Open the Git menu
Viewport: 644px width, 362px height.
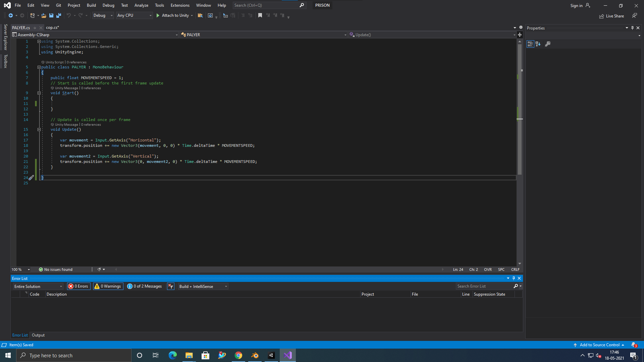pos(58,5)
